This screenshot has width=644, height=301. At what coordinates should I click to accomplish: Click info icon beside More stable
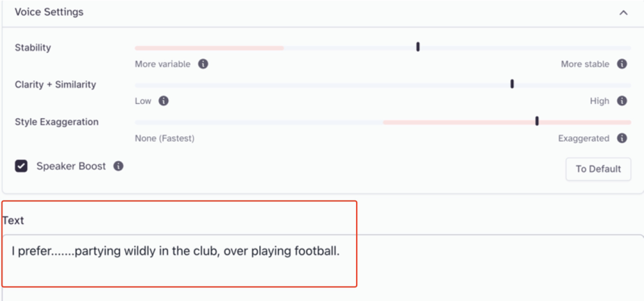[x=622, y=64]
